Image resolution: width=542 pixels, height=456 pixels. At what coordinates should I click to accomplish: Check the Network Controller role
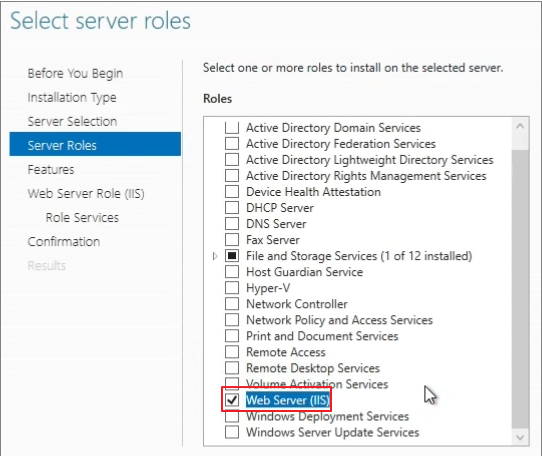[232, 304]
